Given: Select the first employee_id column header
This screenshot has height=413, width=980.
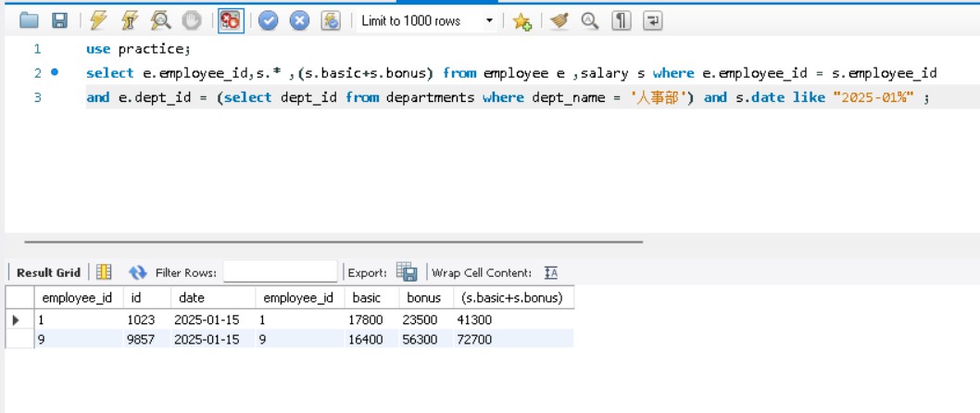Looking at the screenshot, I should [x=78, y=297].
